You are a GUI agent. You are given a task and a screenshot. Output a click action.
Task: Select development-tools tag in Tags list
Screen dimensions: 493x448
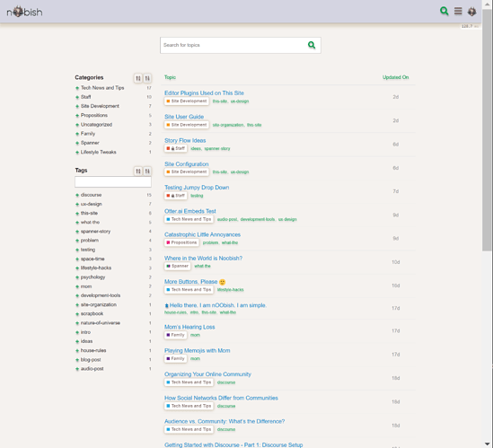101,295
